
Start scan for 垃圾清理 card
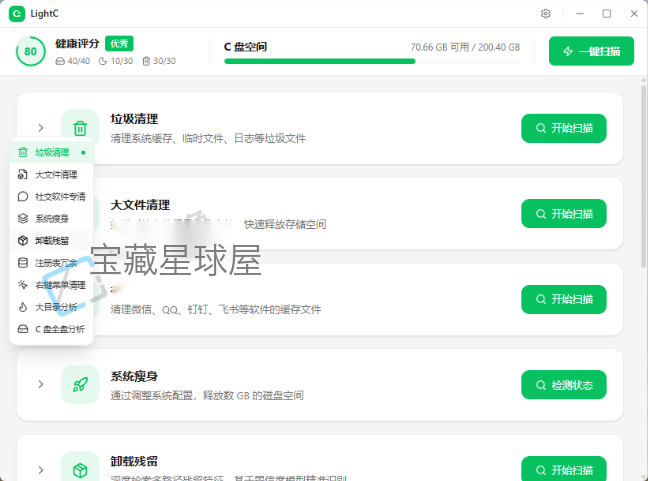tap(564, 128)
